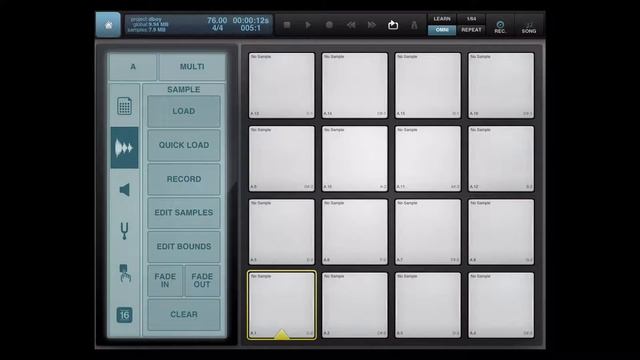Tap pad A.11

coord(428,159)
